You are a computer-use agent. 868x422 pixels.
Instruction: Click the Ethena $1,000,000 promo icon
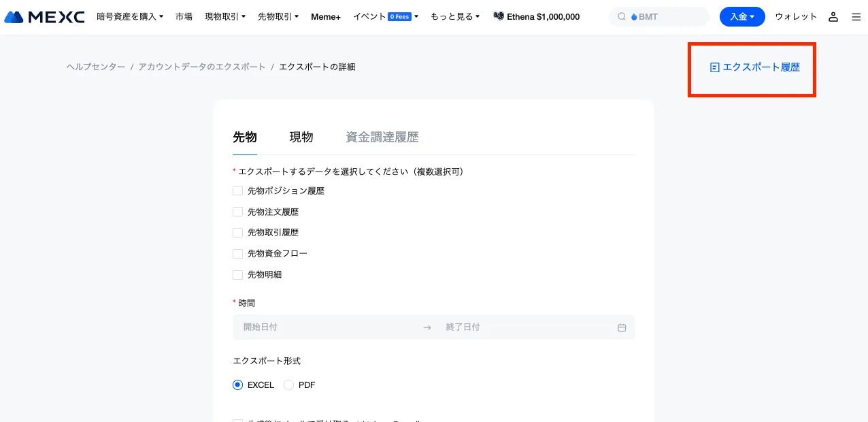(499, 17)
